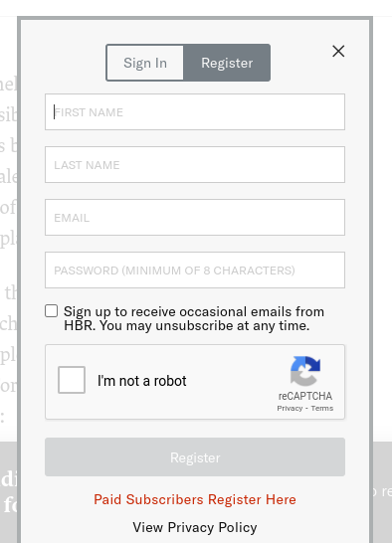
Task: Click the "You may unsubscribe at any time" text
Action: pos(205,326)
